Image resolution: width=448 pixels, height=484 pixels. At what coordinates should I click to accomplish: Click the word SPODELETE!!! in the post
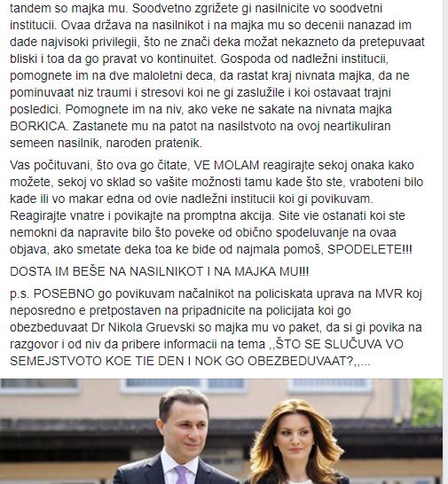(x=370, y=249)
